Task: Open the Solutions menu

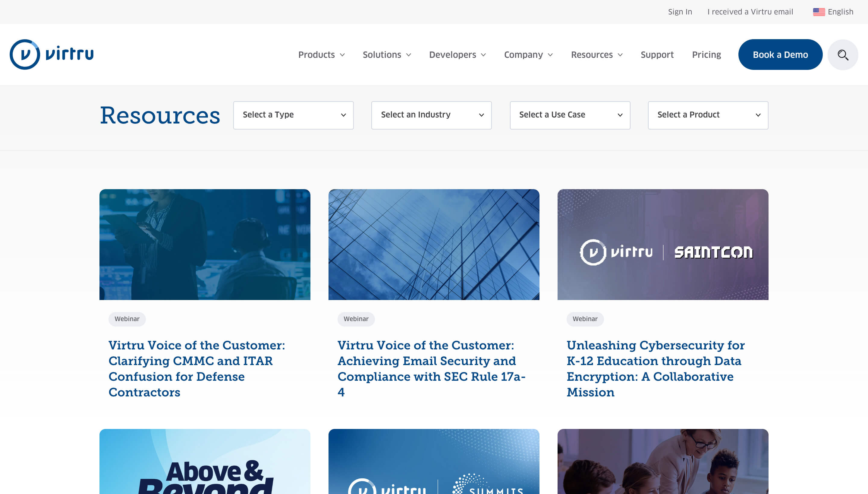Action: tap(387, 55)
